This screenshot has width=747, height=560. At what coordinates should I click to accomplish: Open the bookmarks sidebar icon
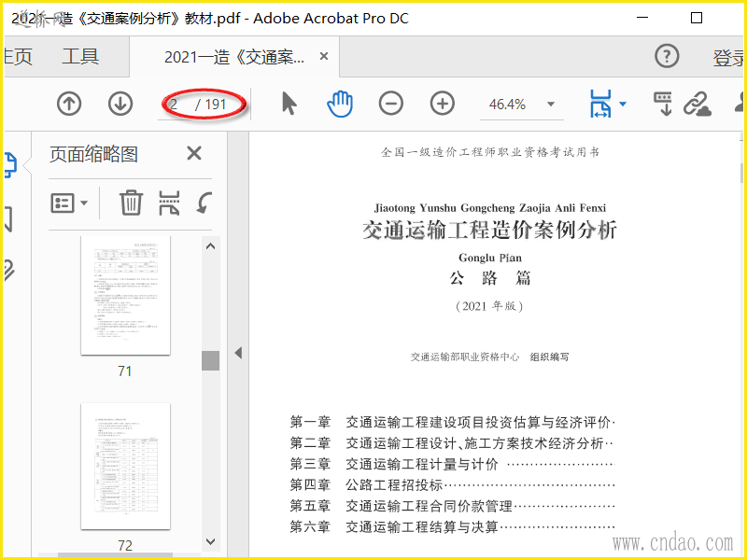[x=7, y=219]
